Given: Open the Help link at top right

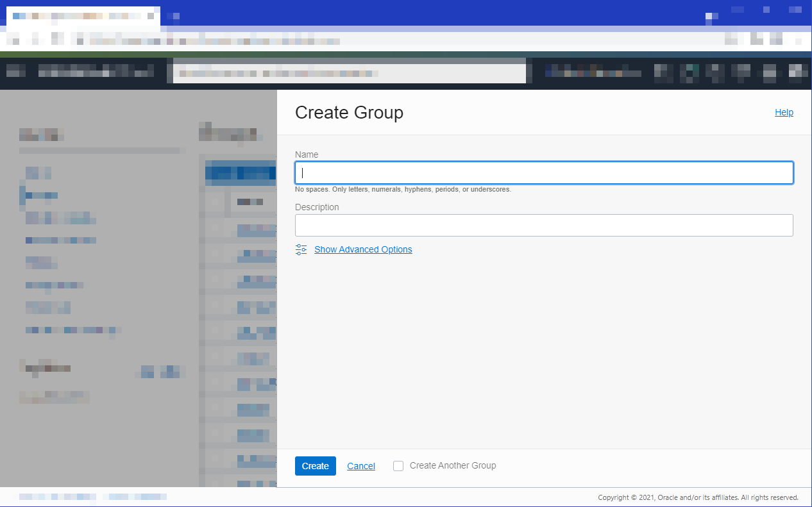Looking at the screenshot, I should tap(784, 112).
